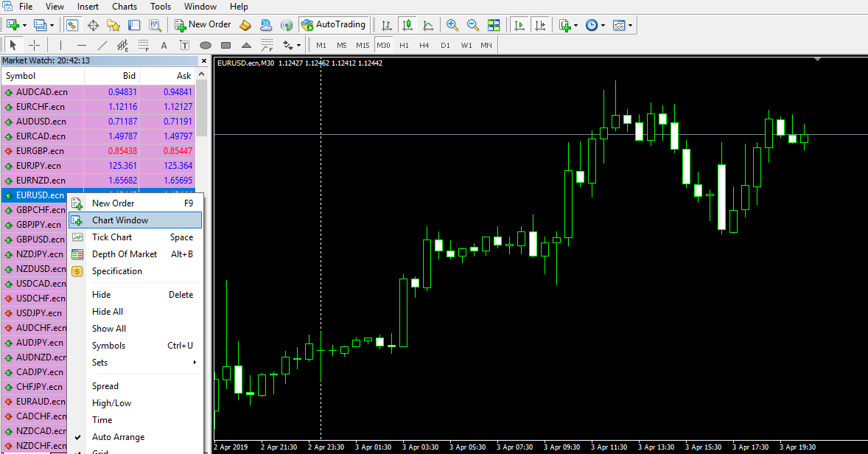Select the AUDUSD.ecn symbol row
The height and width of the screenshot is (454, 868).
coord(99,122)
